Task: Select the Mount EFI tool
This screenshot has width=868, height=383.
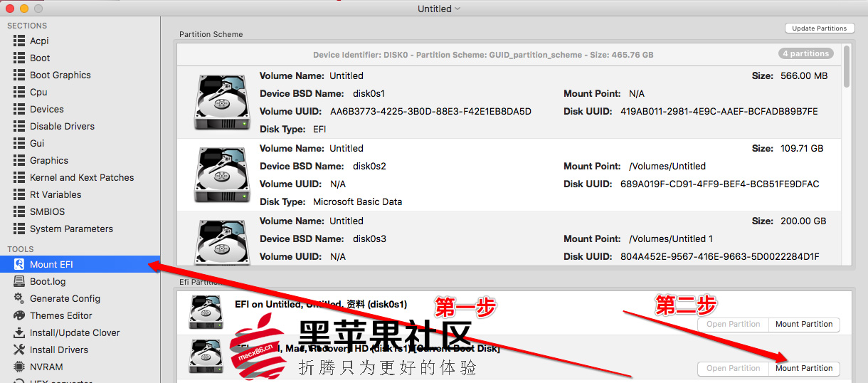Action: (x=51, y=264)
